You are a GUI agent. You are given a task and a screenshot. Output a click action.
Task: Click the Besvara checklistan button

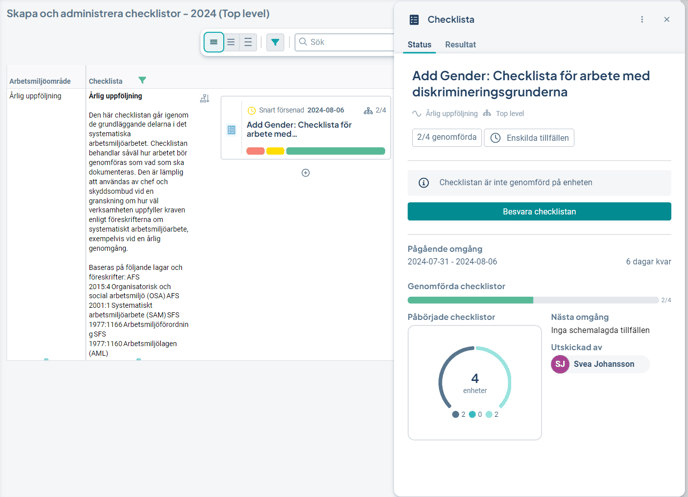pyautogui.click(x=539, y=211)
